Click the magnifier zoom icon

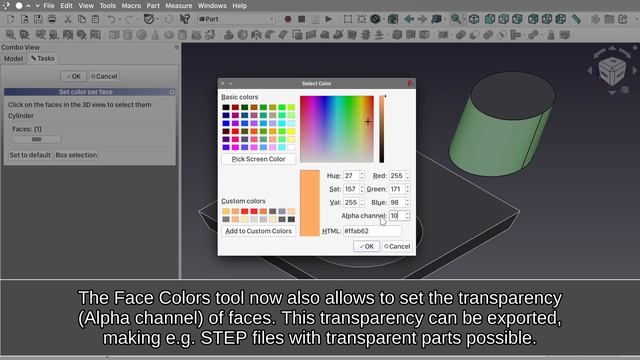click(x=456, y=19)
